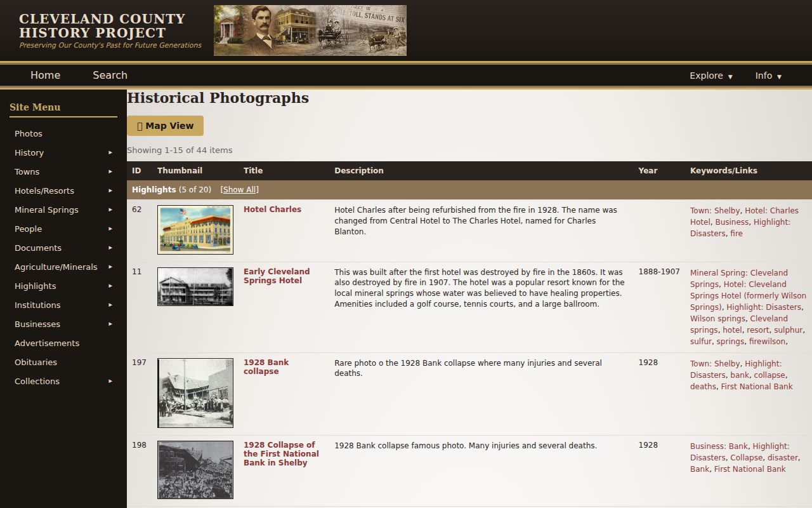Open the Early Cleveland Springs Hotel link
The image size is (812, 508).
tap(277, 276)
